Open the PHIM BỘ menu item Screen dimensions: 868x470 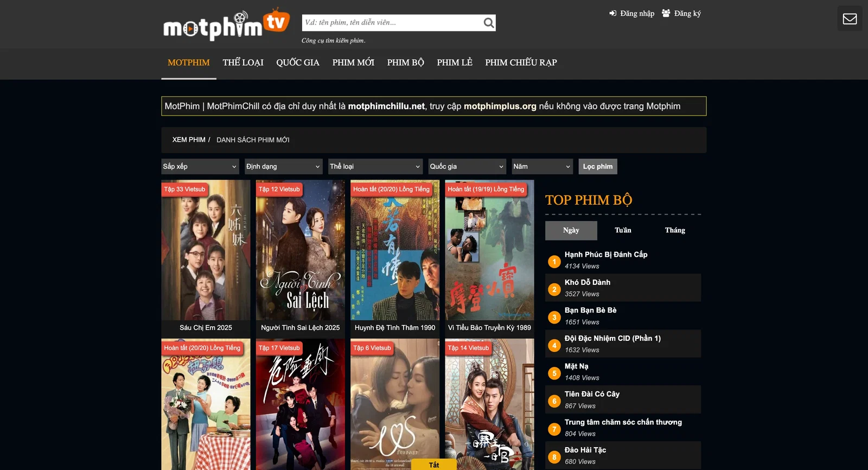coord(405,62)
